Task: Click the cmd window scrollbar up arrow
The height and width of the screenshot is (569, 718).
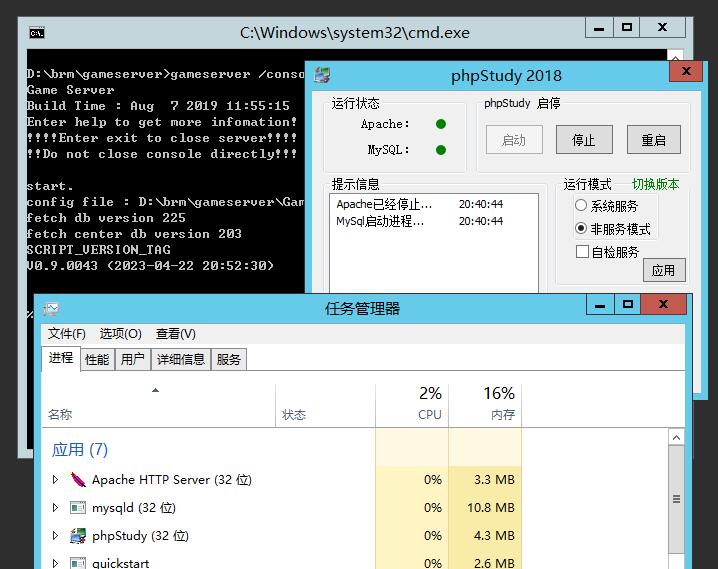Action: (675, 57)
